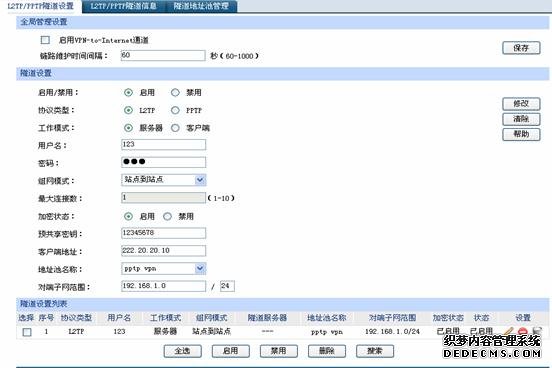Click the 服务器 cell in tunnel list row
This screenshot has width=552, height=368.
(165, 331)
